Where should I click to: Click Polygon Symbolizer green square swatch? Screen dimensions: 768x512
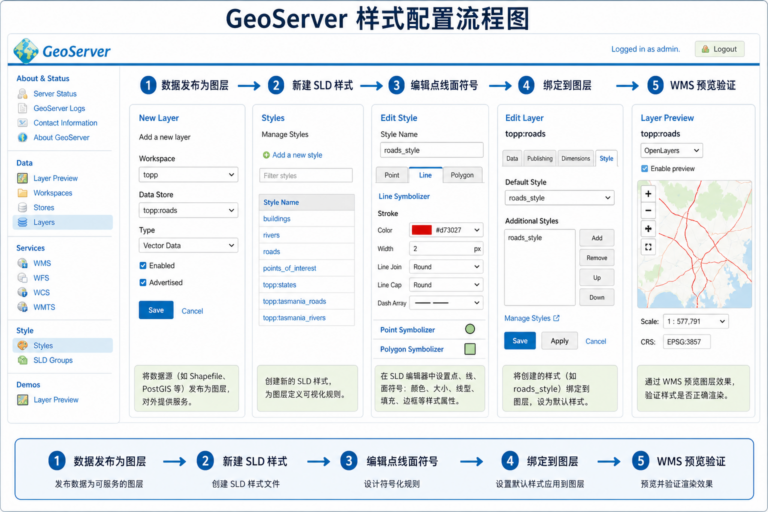tap(470, 349)
